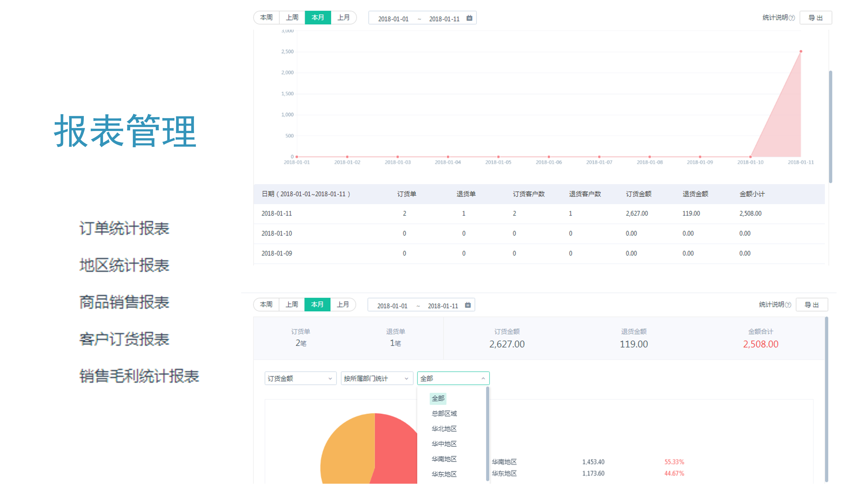Select 本周 tab in the lower report
The height and width of the screenshot is (488, 868).
(x=266, y=305)
